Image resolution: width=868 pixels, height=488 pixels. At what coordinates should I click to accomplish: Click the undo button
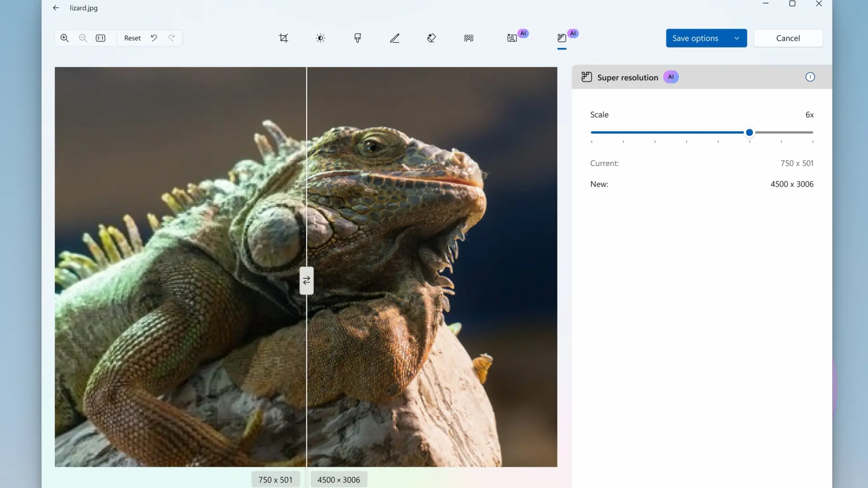(154, 38)
